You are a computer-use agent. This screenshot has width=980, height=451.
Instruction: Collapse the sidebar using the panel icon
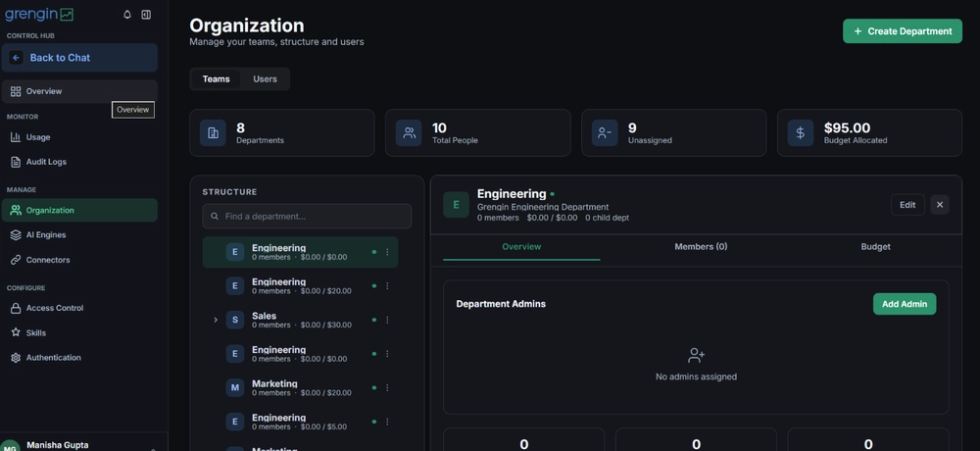146,15
